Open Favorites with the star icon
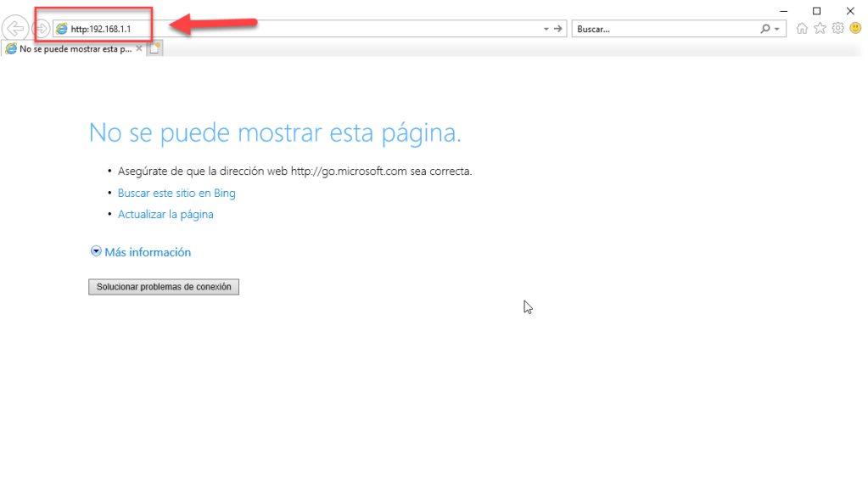 [820, 29]
